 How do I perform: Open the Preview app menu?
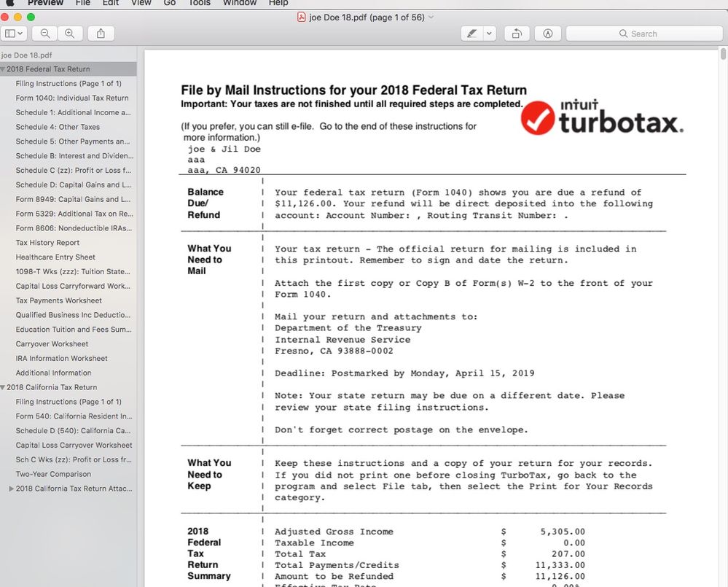point(45,3)
